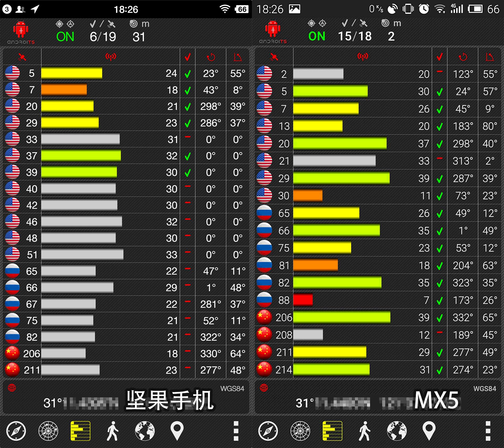This screenshot has width=504, height=448.
Task: Open world globe map on right phone
Action: tap(397, 431)
